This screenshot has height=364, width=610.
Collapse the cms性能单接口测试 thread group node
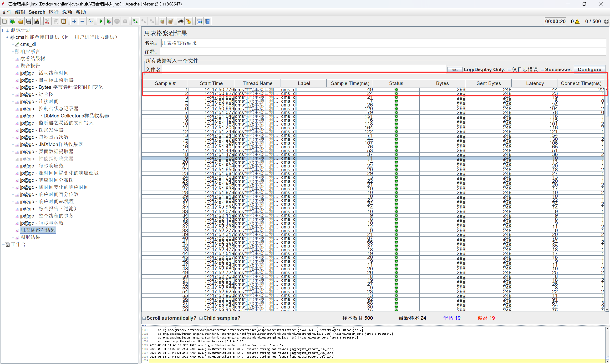click(x=7, y=37)
